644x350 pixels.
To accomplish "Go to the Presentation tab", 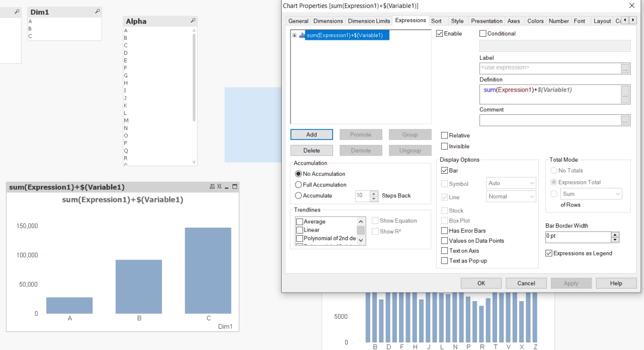I will 487,21.
